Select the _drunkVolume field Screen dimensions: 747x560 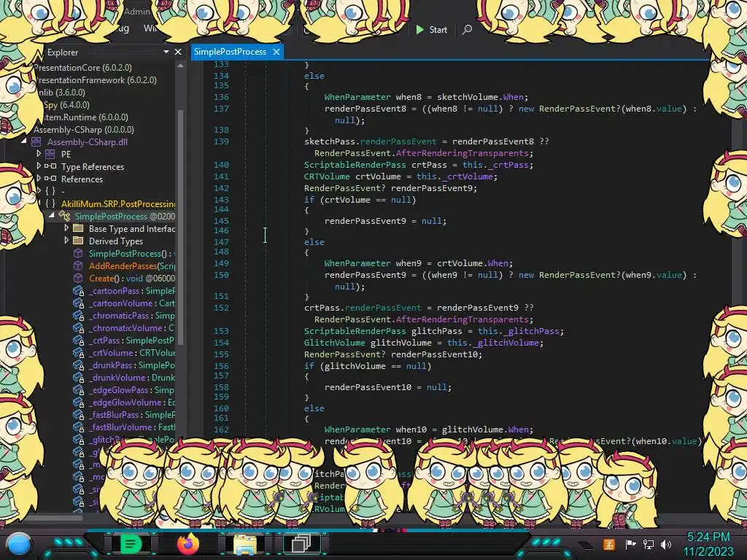pyautogui.click(x=131, y=378)
